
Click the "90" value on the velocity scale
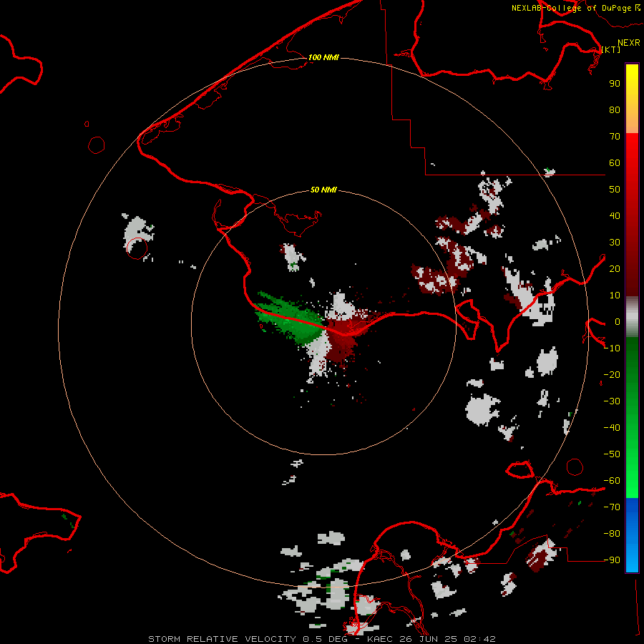(x=615, y=84)
